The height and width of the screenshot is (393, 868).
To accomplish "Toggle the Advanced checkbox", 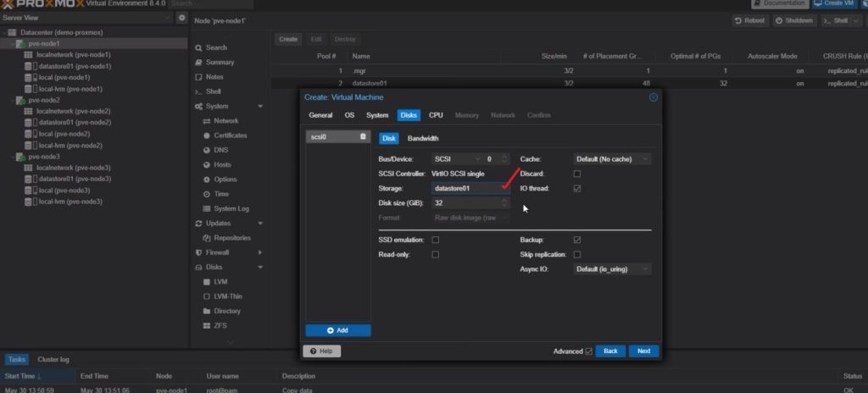I will point(588,351).
